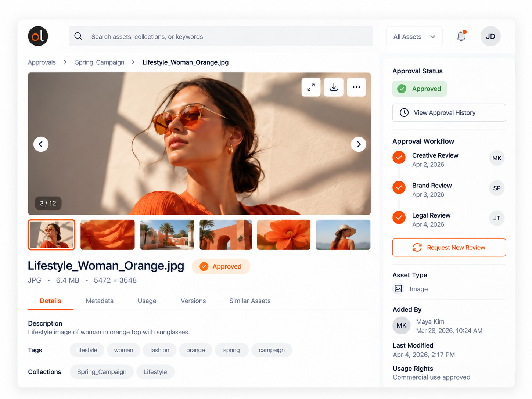Open the Spring_Campaign collection chip
Screen dimensions: 532x399
tap(102, 372)
